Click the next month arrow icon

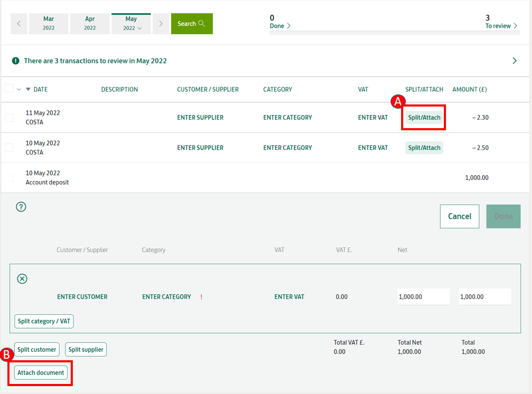[x=161, y=24]
